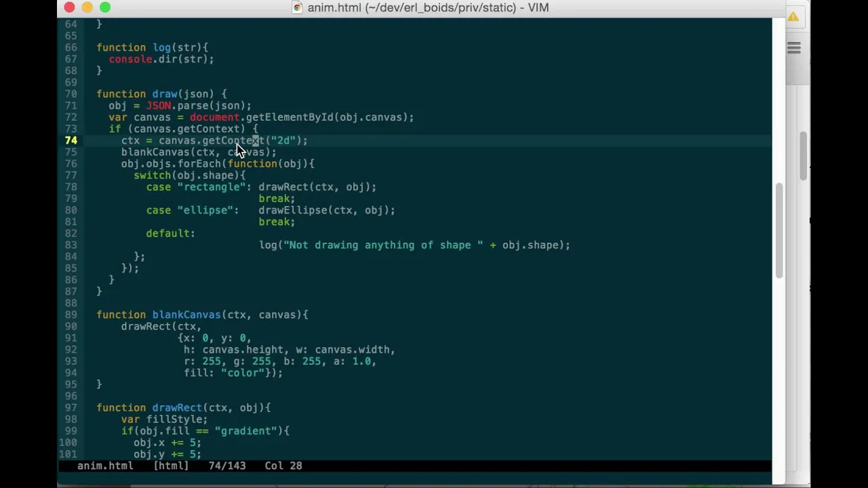Screen dimensions: 868x488
Task: Click the yellow warning triangle icon
Action: [793, 17]
